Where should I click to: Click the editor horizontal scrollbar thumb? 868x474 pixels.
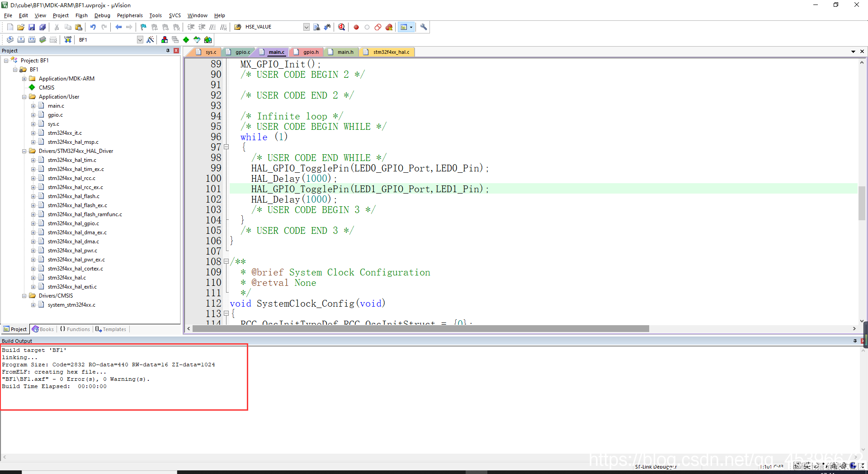tap(421, 329)
